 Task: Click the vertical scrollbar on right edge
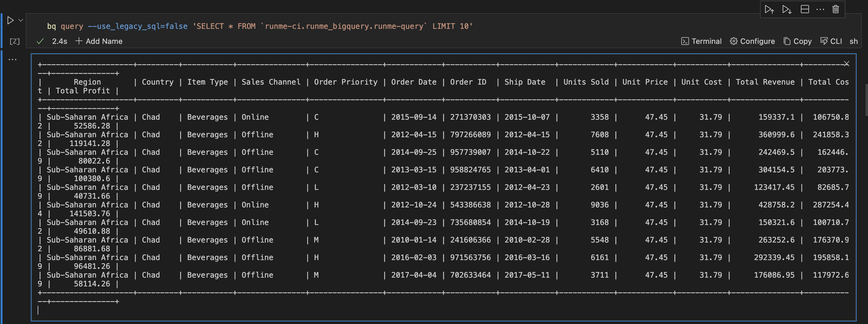click(x=866, y=100)
